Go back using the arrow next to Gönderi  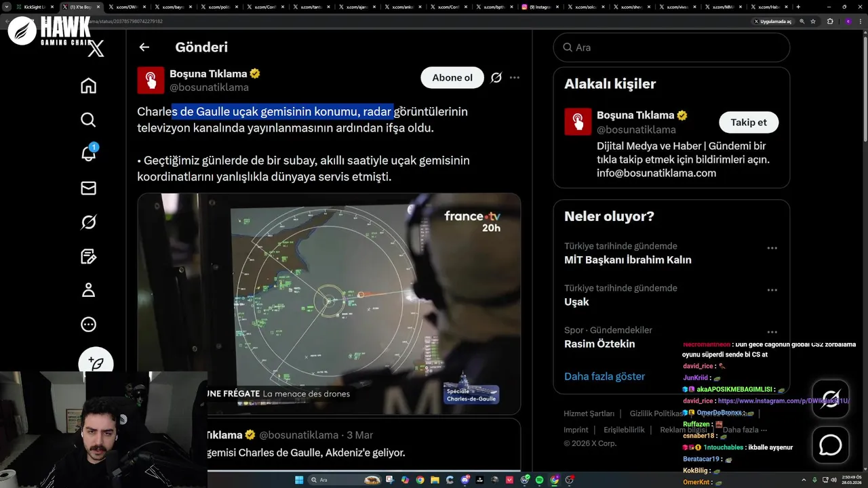(144, 47)
